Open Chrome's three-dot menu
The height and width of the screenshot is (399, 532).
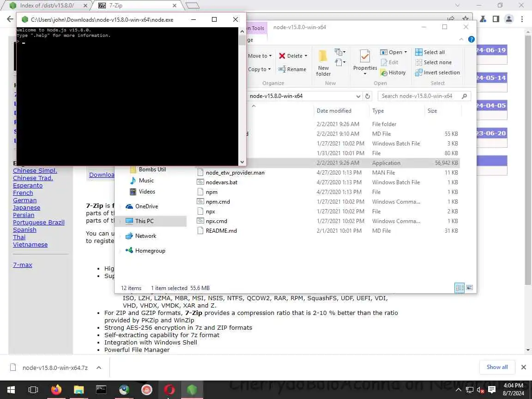pyautogui.click(x=522, y=19)
